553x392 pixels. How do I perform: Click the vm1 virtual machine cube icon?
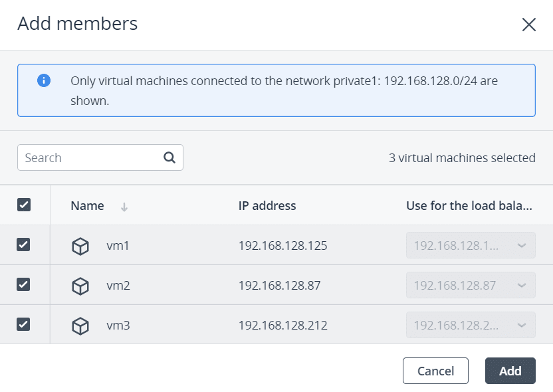pyautogui.click(x=80, y=246)
